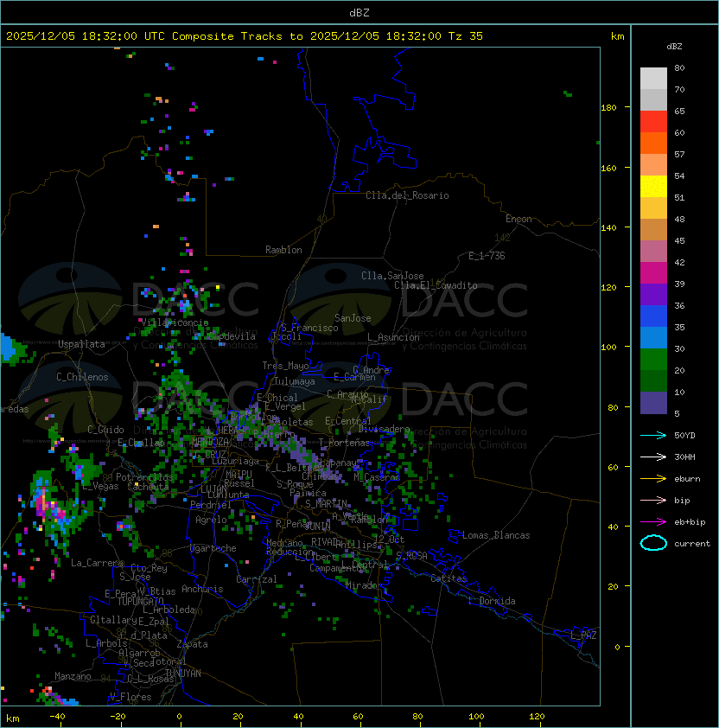Click the light blue 30-35 dBZ swatch

(x=653, y=338)
